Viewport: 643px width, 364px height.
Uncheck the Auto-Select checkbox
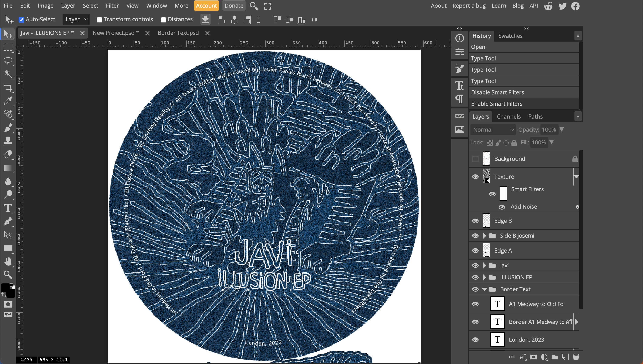(21, 19)
